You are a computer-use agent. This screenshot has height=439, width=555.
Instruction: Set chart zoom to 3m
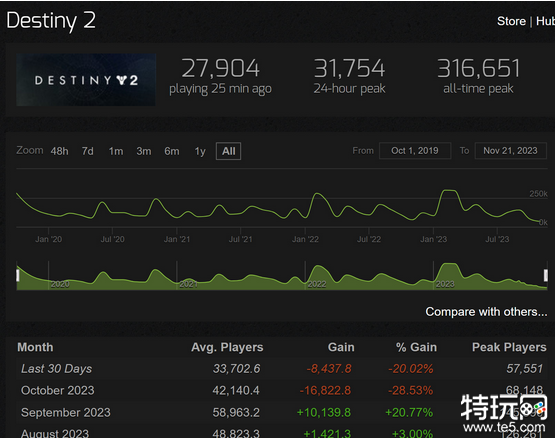[x=144, y=151]
